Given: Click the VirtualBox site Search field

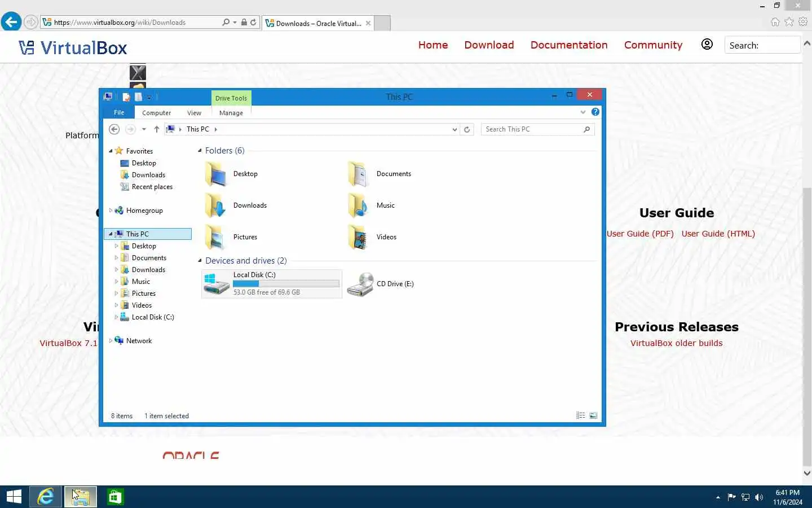Looking at the screenshot, I should tap(762, 45).
